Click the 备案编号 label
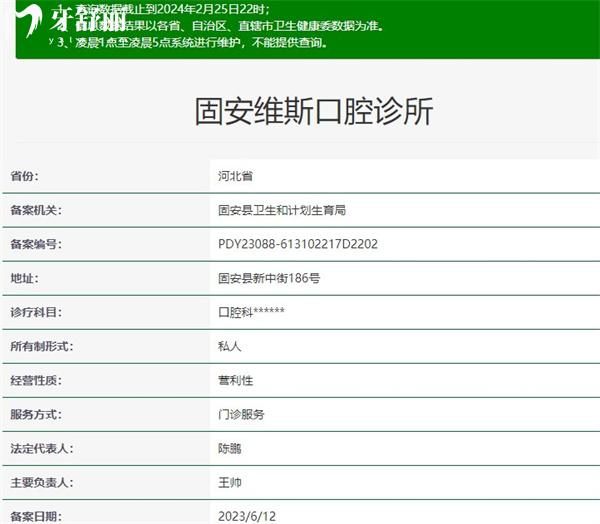The height and width of the screenshot is (524, 600). (36, 244)
